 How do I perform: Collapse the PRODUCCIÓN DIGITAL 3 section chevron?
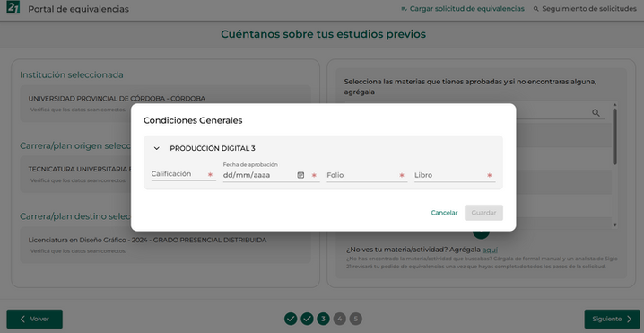[156, 148]
